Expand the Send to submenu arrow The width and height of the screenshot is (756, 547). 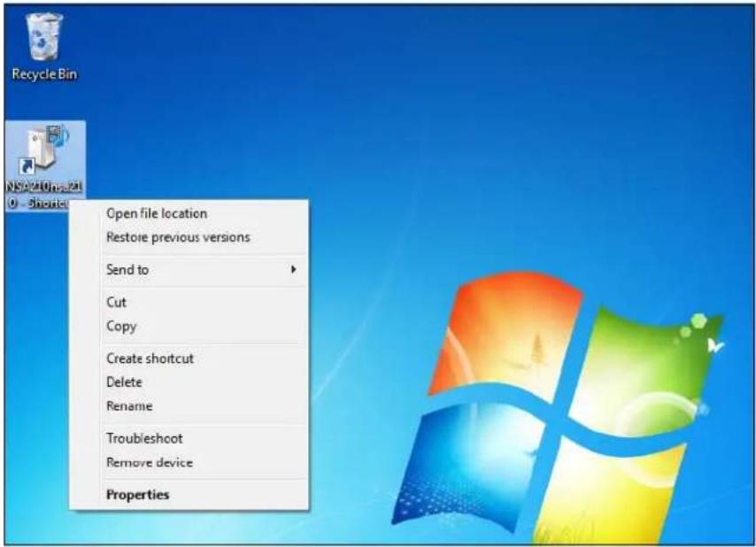293,269
